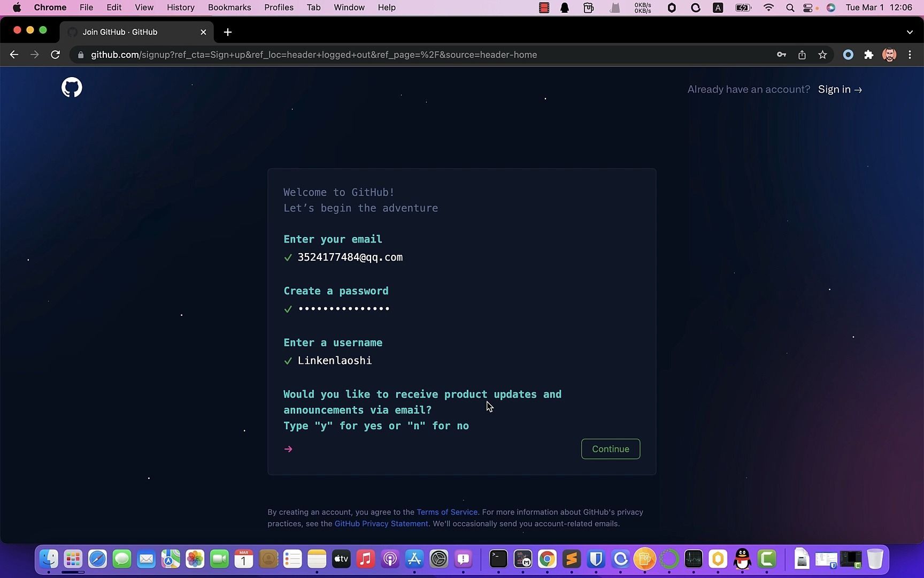Open Mail from the Dock
Viewport: 924px width, 578px height.
click(x=146, y=559)
